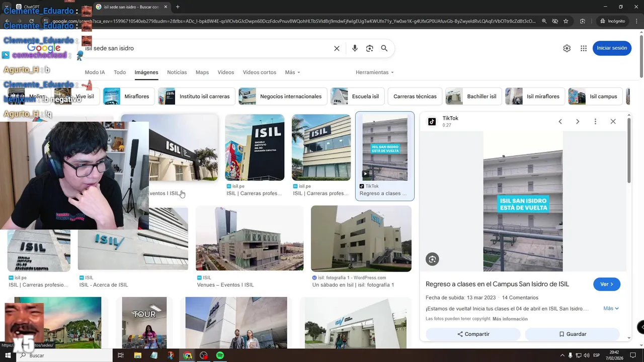This screenshot has width=644, height=362.
Task: Open the TOUR video thumbnail
Action: coord(144,322)
